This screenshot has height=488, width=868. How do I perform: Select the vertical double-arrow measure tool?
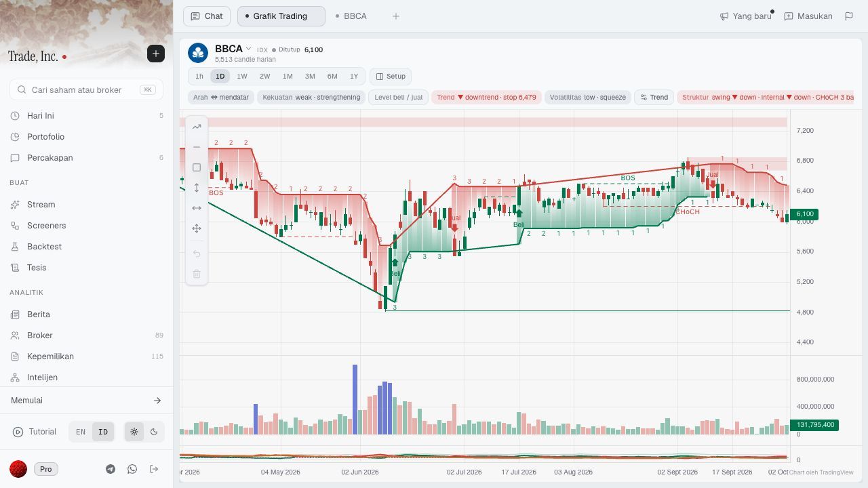(x=197, y=188)
